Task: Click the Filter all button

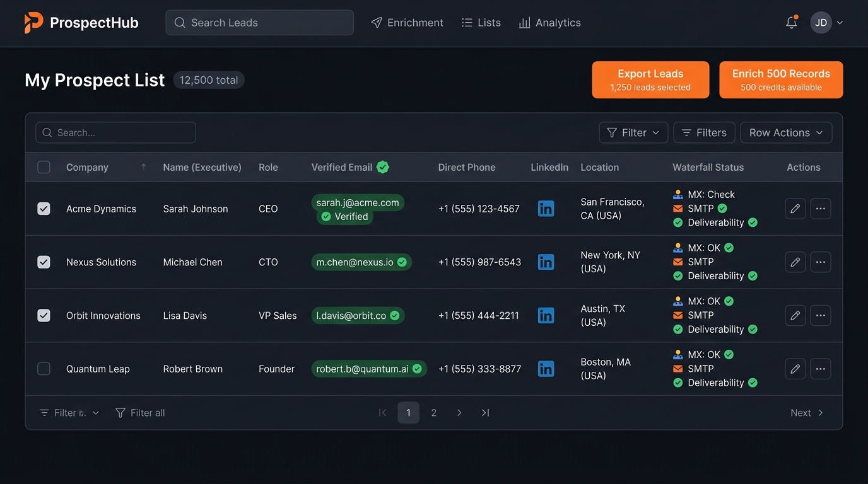Action: coord(140,413)
